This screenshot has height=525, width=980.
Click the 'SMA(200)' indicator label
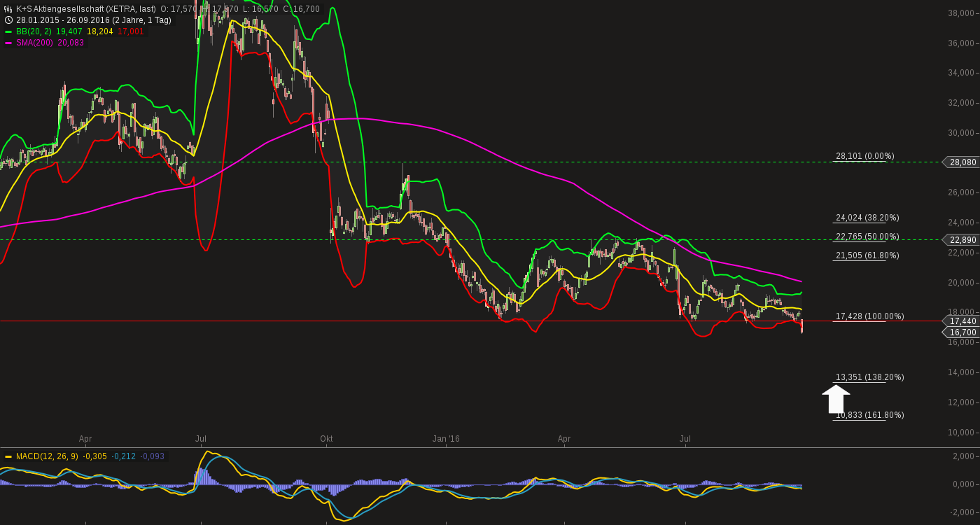pos(35,43)
